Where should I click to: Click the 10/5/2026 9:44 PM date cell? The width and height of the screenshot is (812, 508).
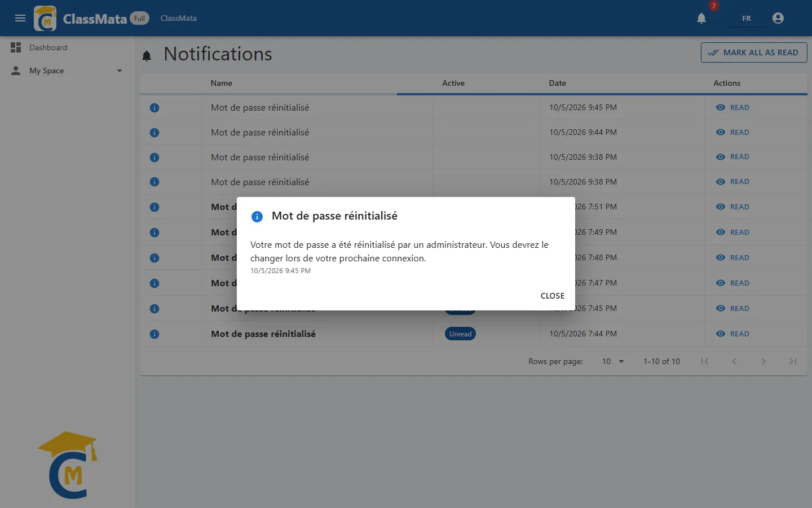coord(583,132)
